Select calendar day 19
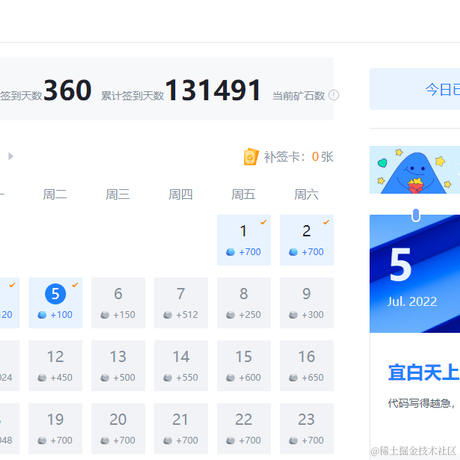The image size is (460, 460). tap(55, 428)
